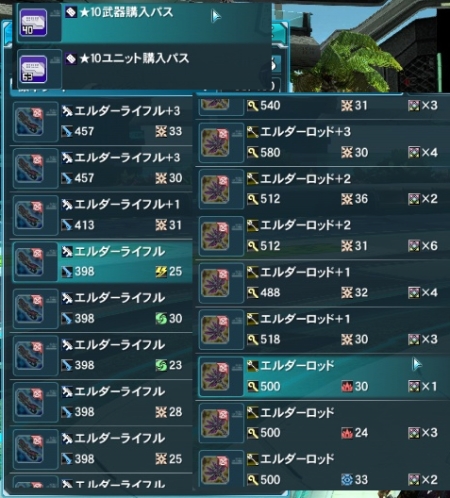Select エルダーライフル+3 with element 33
450x498 pixels.
pyautogui.click(x=101, y=121)
